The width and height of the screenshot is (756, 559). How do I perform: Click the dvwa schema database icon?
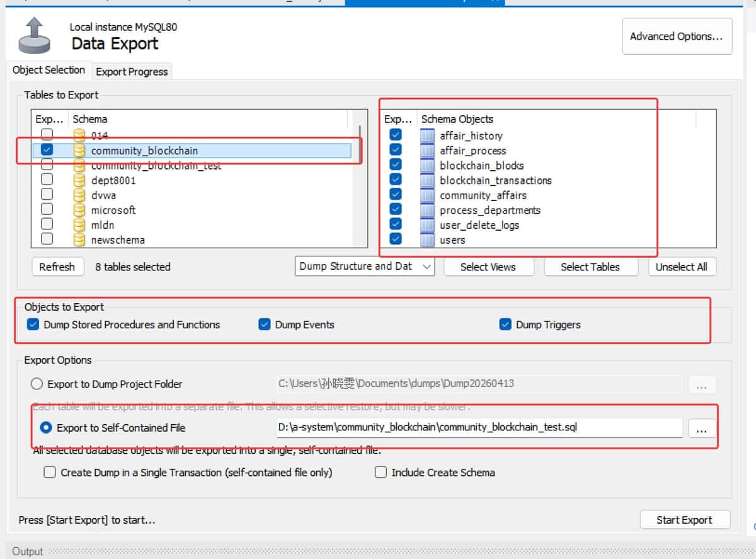pos(79,195)
